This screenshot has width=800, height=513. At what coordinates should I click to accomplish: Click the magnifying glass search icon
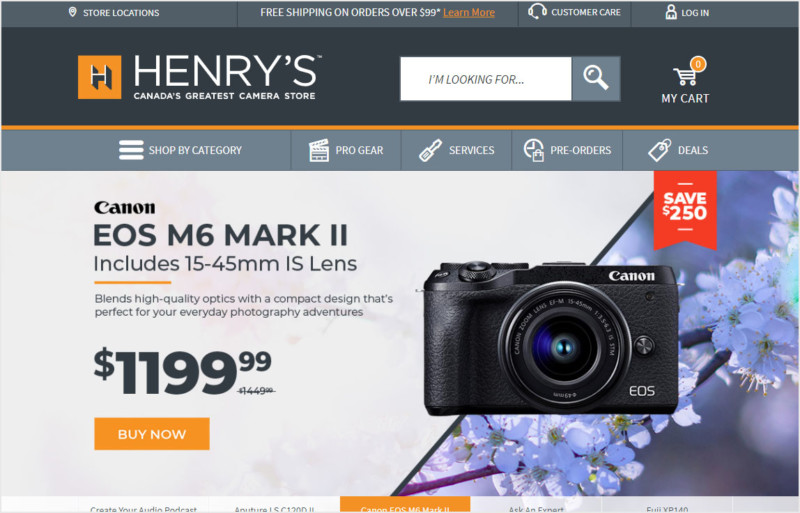tap(595, 79)
